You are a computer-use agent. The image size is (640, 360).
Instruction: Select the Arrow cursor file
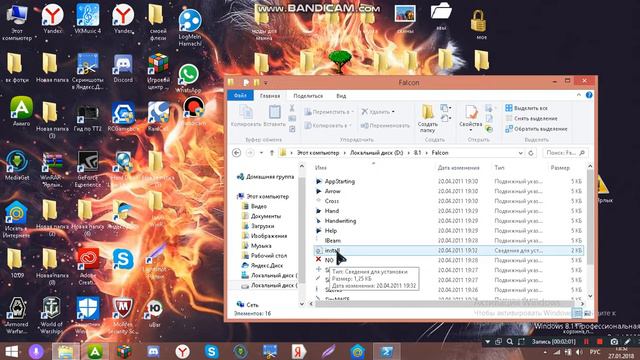pos(332,191)
